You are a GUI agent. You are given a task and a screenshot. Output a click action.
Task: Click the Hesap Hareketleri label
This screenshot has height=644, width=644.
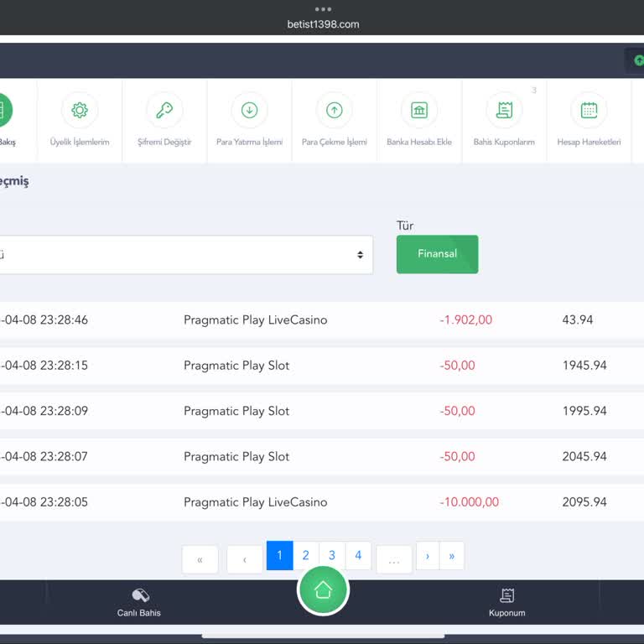pyautogui.click(x=589, y=142)
